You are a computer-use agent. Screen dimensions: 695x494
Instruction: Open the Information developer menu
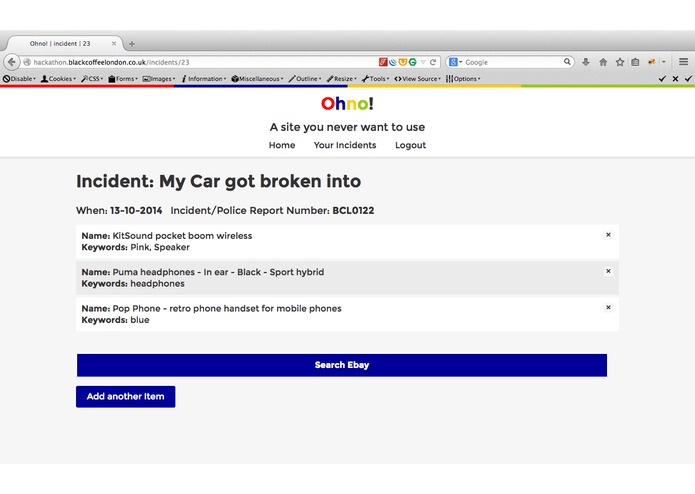(204, 79)
